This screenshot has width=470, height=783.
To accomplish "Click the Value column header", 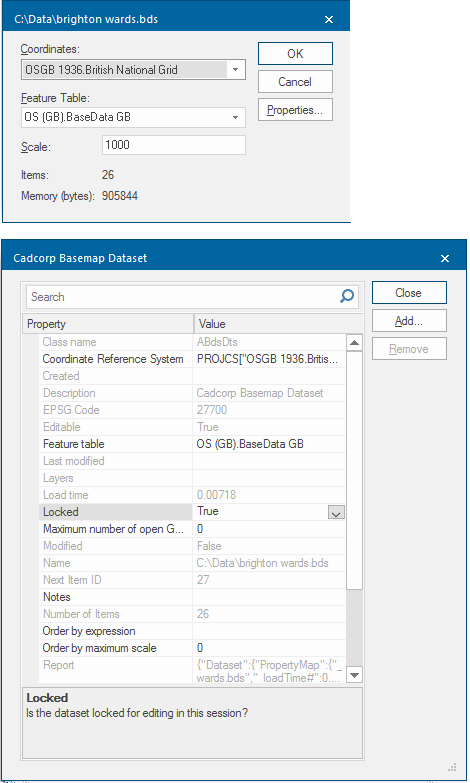I will (x=278, y=324).
